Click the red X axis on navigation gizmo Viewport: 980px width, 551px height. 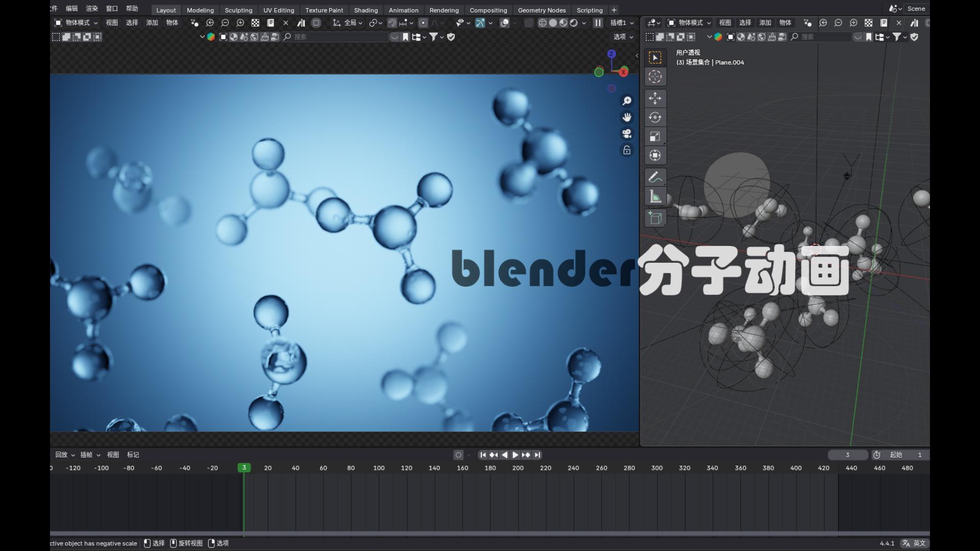click(623, 72)
